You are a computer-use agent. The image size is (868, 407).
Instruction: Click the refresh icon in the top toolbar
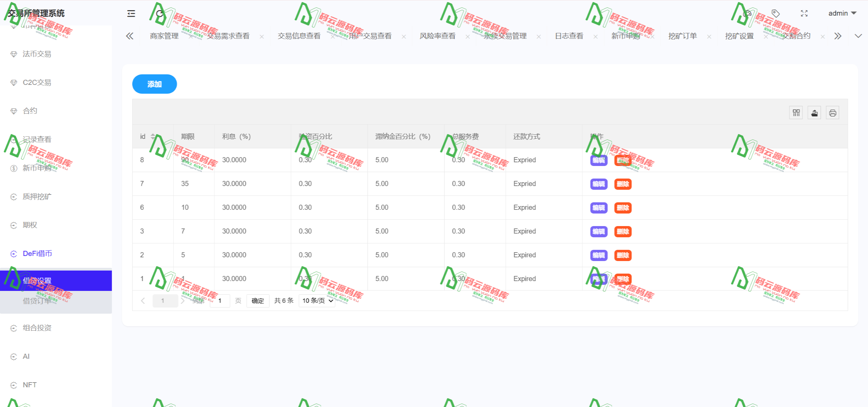click(159, 13)
